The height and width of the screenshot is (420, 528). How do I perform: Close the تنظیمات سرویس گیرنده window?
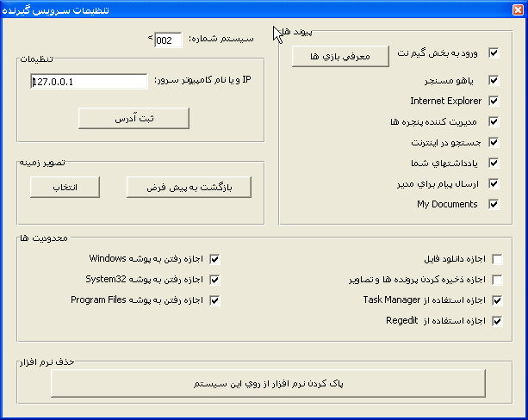click(x=518, y=10)
